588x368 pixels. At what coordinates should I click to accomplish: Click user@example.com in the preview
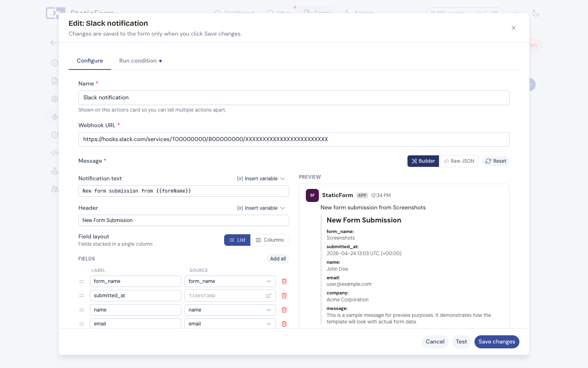coord(349,284)
